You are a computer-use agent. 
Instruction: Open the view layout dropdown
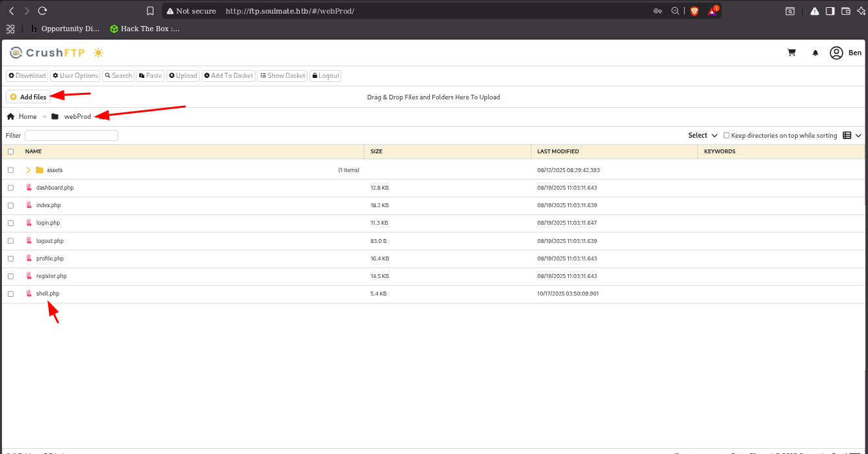click(852, 136)
